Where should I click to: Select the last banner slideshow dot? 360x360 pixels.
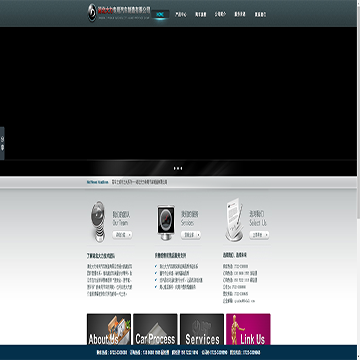[x=181, y=168]
